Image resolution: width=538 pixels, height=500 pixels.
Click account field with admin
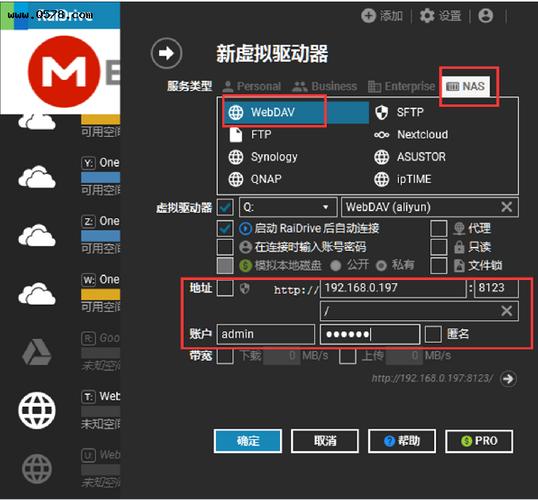(266, 334)
